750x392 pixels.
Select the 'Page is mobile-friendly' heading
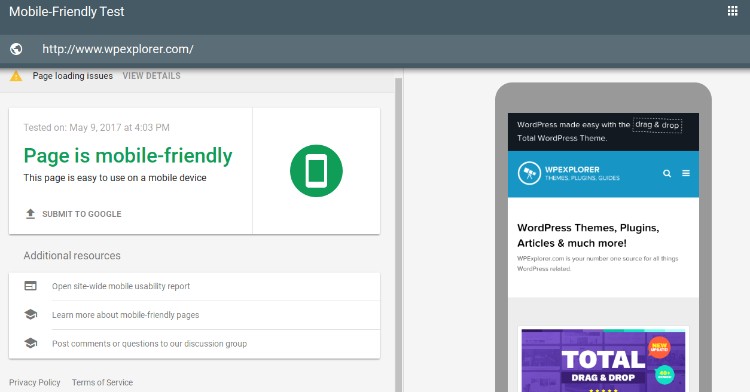pyautogui.click(x=128, y=155)
